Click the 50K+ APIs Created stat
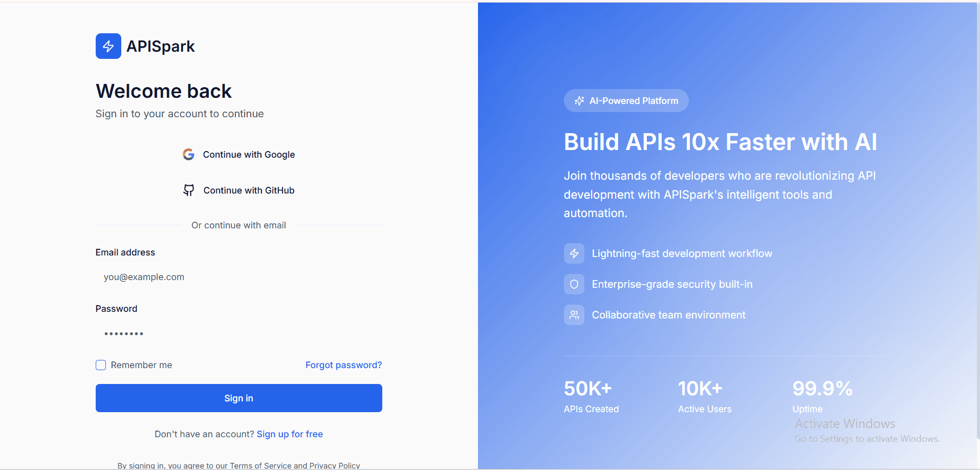 click(592, 396)
